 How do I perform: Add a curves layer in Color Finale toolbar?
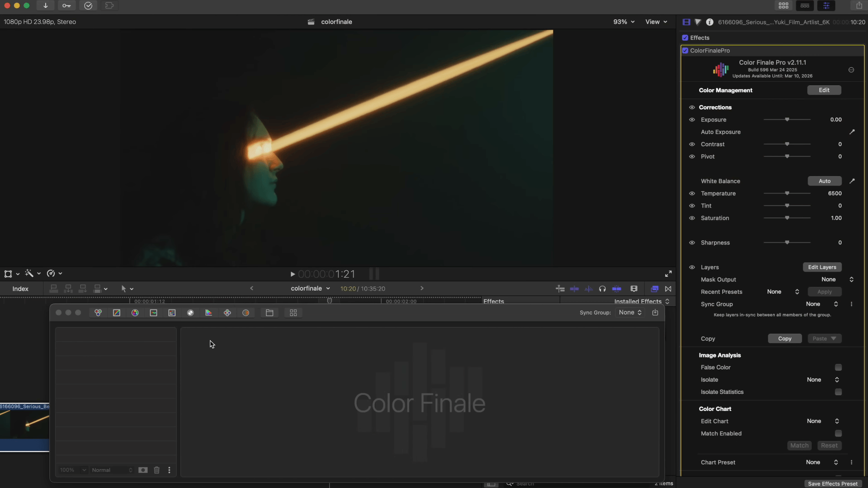click(x=117, y=313)
